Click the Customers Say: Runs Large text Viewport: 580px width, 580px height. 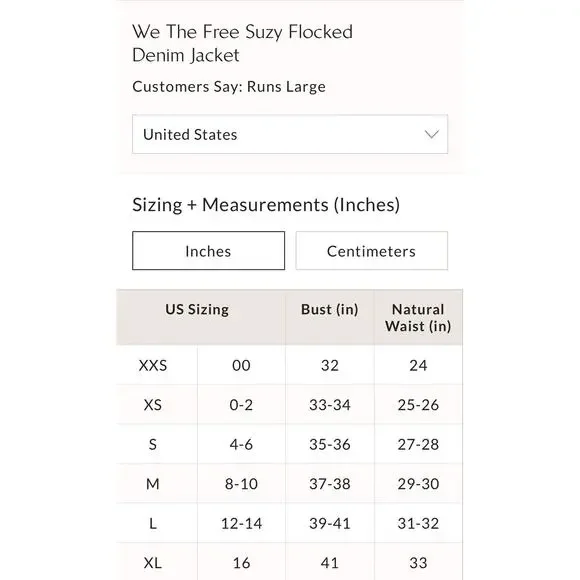[x=229, y=87]
